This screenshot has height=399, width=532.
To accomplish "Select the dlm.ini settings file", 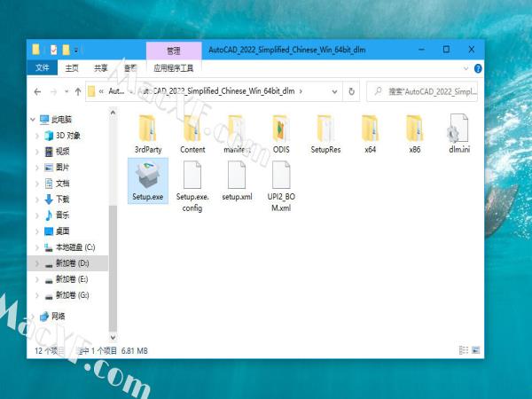I will click(x=459, y=134).
